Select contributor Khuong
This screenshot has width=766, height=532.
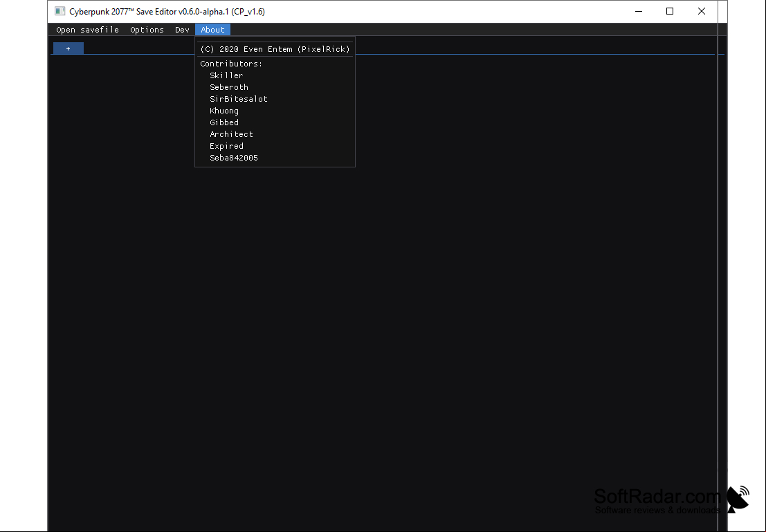(x=224, y=111)
